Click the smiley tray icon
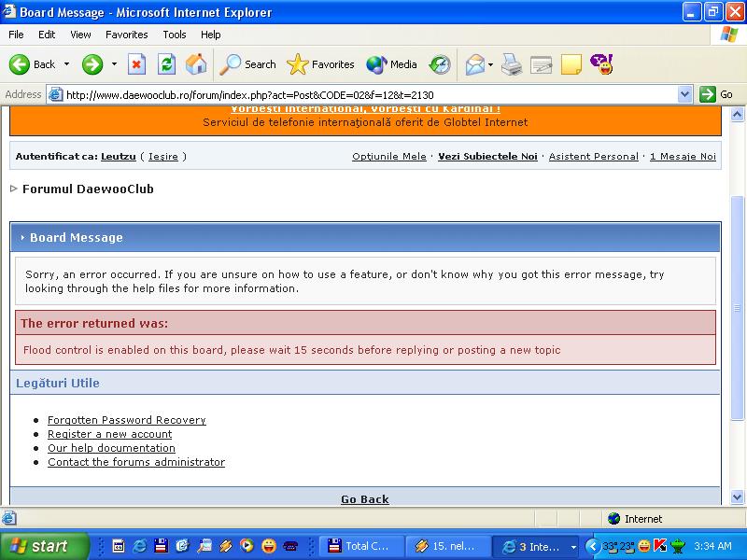Viewport: 747px width, 560px height. pyautogui.click(x=643, y=546)
